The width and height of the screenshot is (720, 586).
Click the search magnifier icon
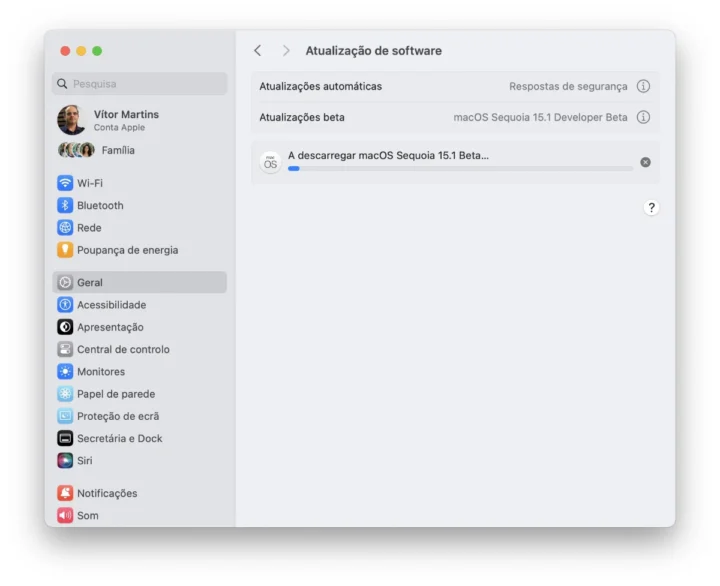point(62,84)
